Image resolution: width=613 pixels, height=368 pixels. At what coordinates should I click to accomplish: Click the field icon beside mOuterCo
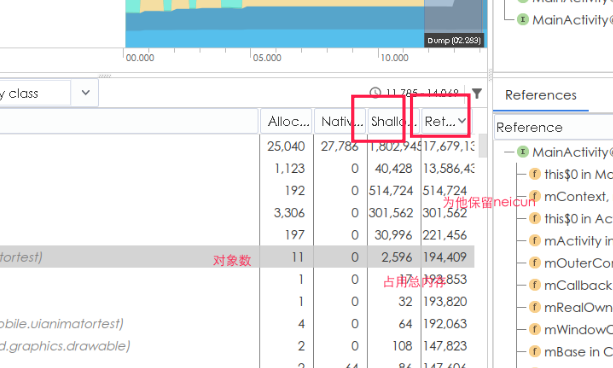[534, 262]
